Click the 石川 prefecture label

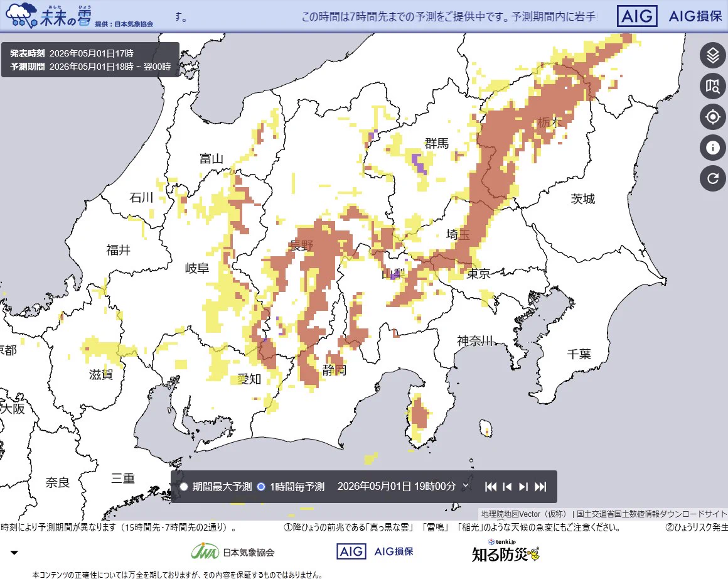pos(141,197)
